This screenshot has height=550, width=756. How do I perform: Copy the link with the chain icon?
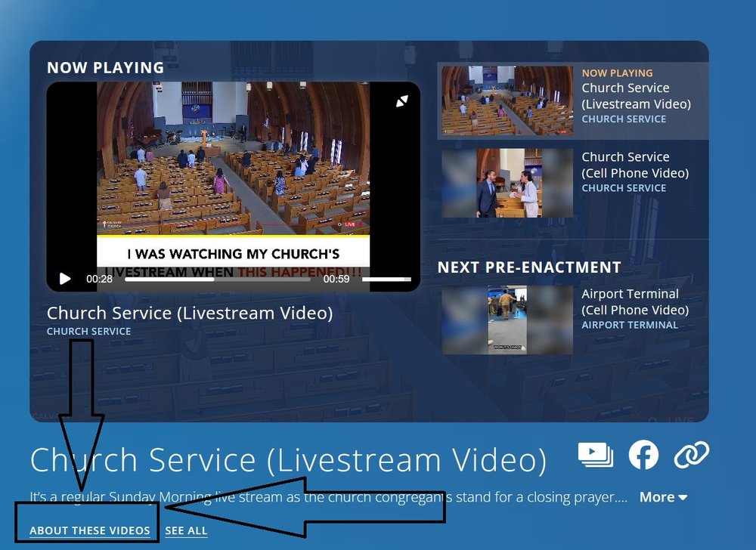click(x=691, y=455)
